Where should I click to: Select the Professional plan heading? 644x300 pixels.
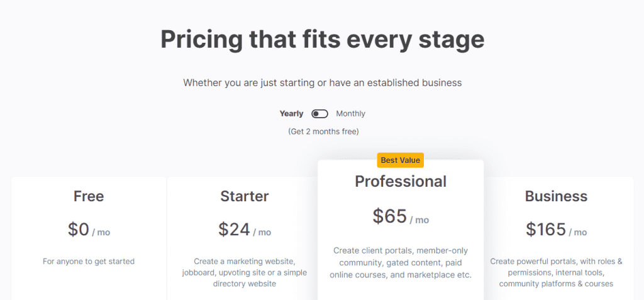pyautogui.click(x=401, y=181)
